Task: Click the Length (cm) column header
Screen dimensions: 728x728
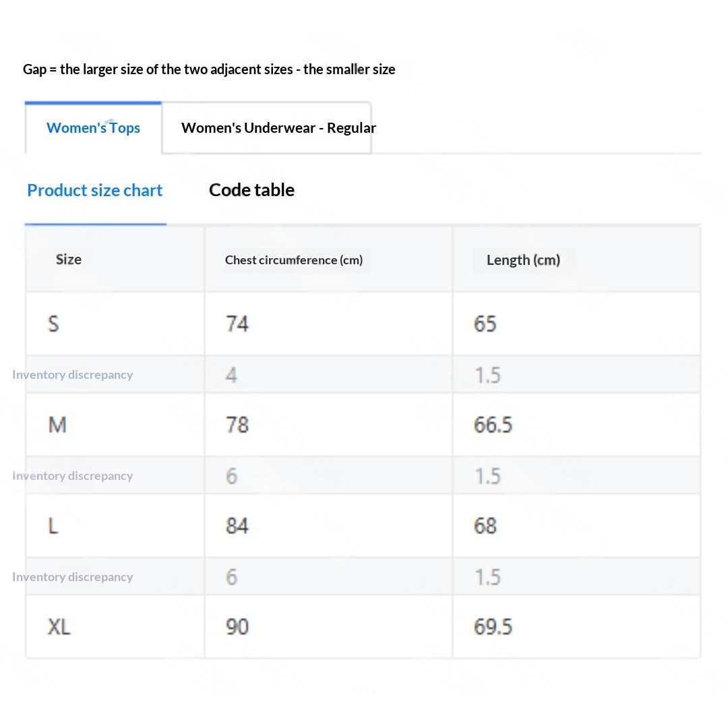Action: pyautogui.click(x=523, y=260)
